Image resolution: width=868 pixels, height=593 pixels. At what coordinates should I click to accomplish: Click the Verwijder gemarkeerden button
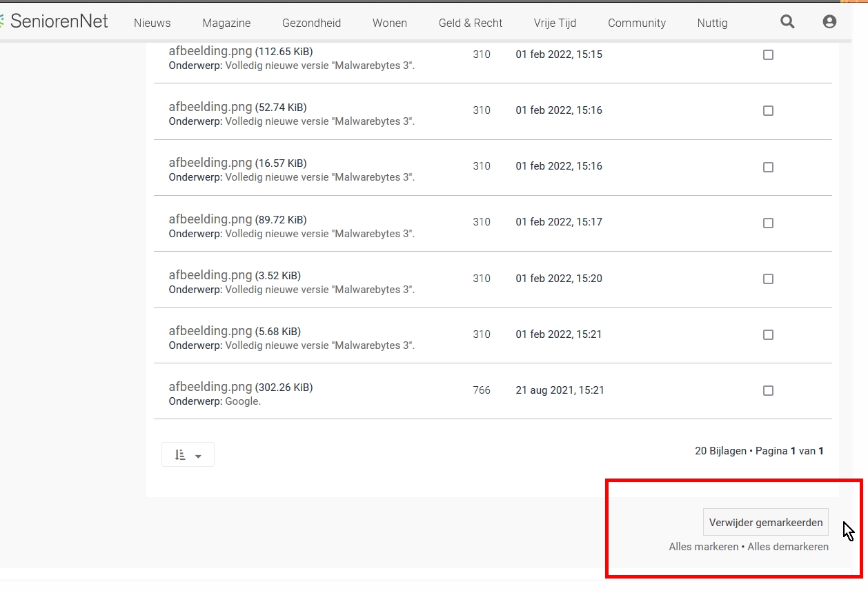pos(765,523)
